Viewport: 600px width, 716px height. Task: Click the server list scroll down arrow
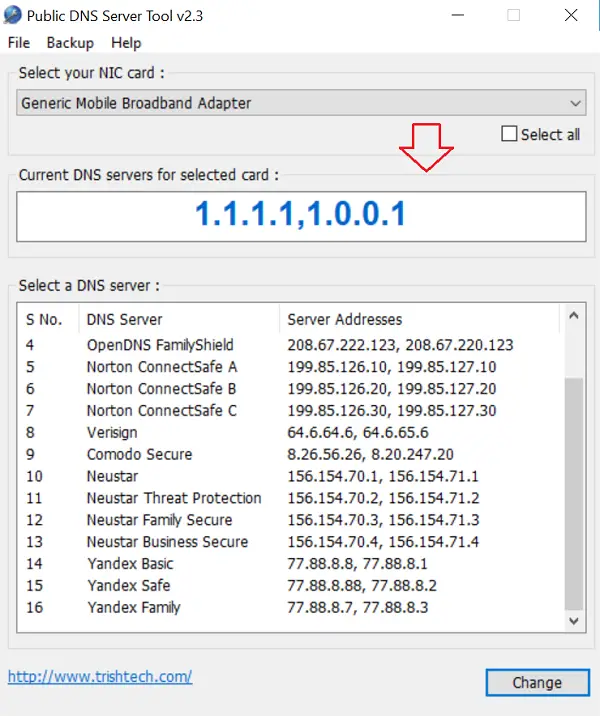574,621
